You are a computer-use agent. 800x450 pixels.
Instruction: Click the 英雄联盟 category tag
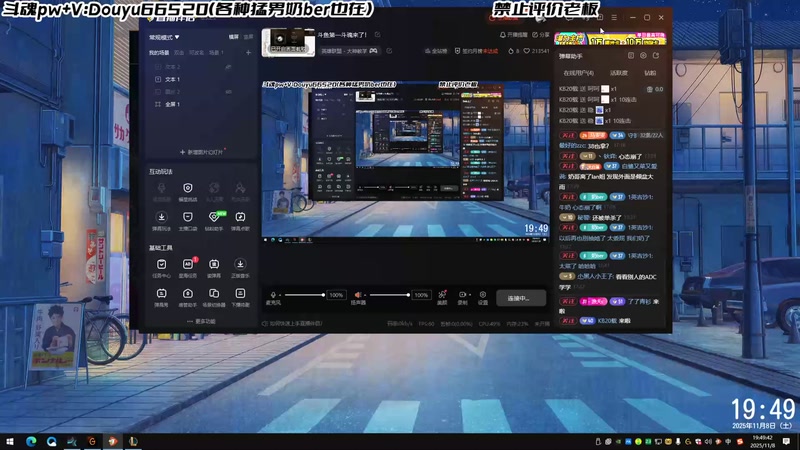point(349,51)
